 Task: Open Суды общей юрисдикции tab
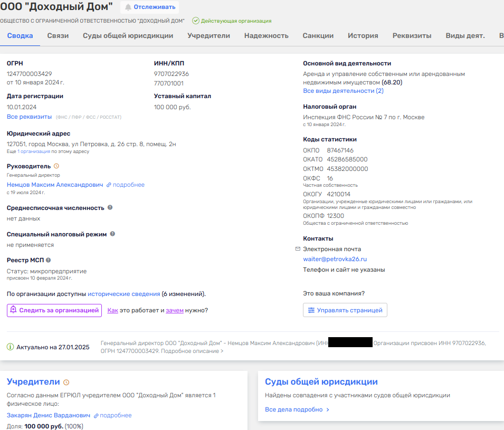(128, 36)
